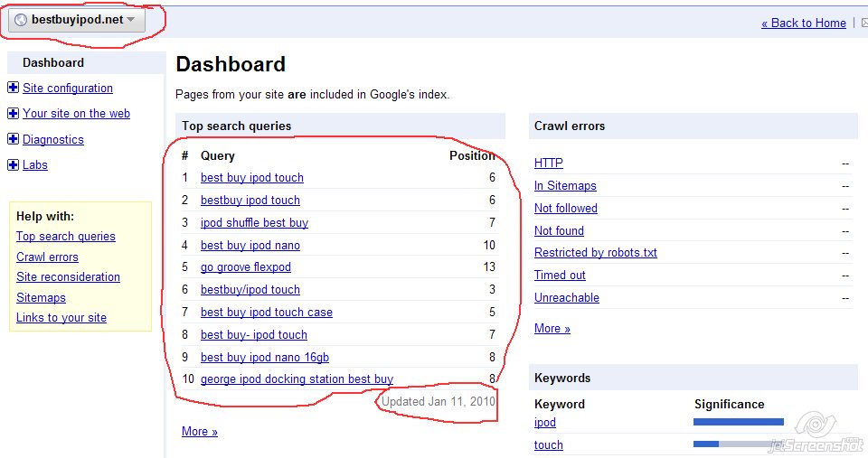This screenshot has width=868, height=458.
Task: Open 'george ipod docking station best buy' query
Action: tap(297, 379)
